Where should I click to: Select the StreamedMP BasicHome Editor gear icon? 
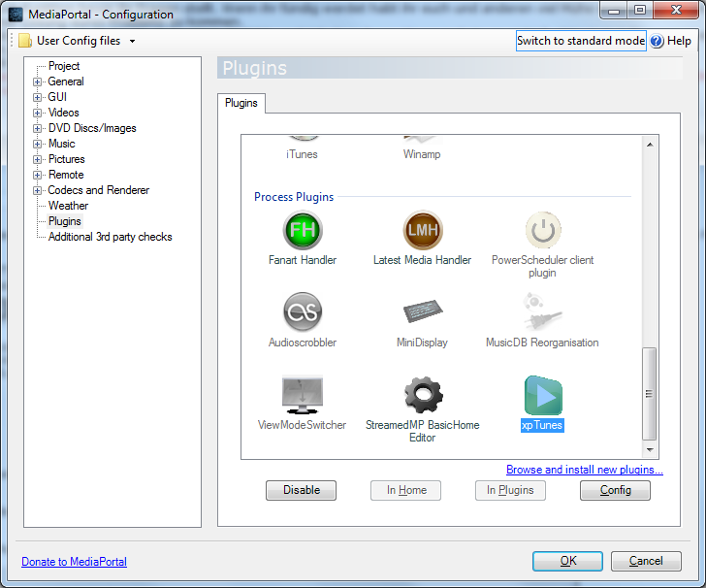point(423,395)
